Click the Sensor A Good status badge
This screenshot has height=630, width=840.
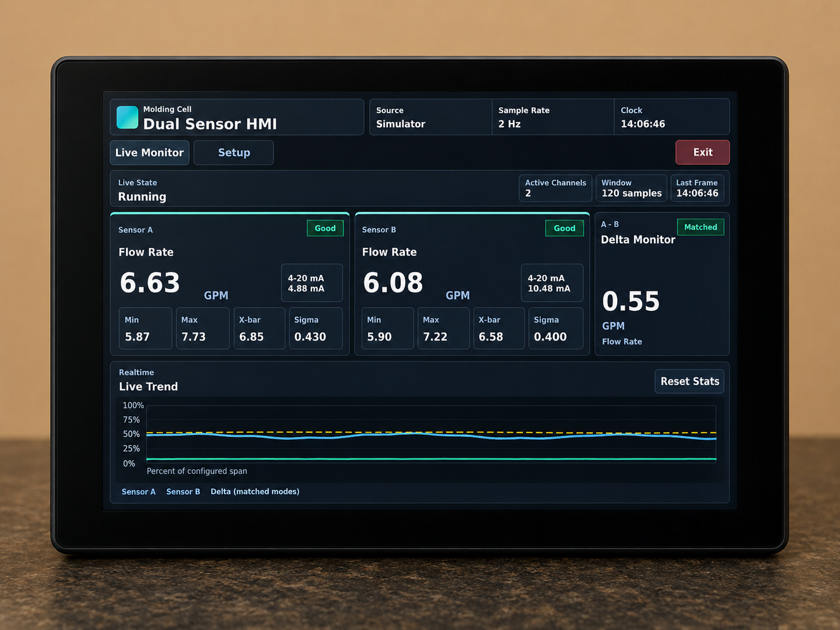[x=325, y=228]
